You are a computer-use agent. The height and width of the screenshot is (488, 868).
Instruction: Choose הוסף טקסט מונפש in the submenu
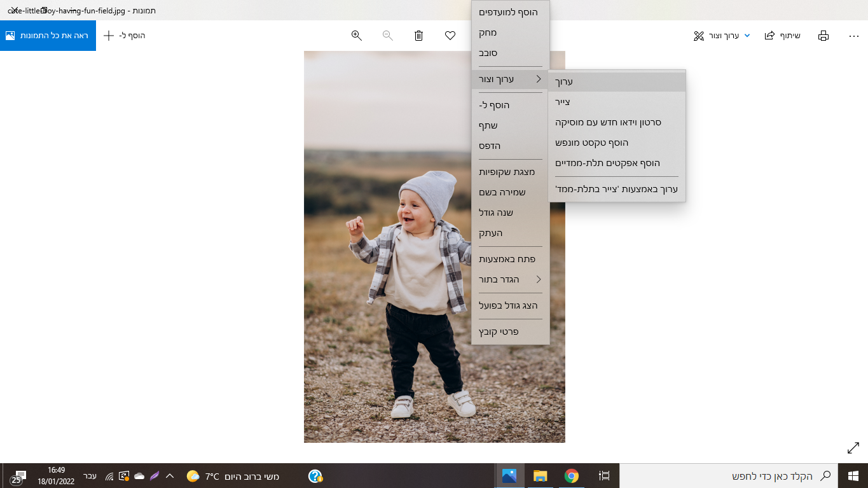click(617, 143)
